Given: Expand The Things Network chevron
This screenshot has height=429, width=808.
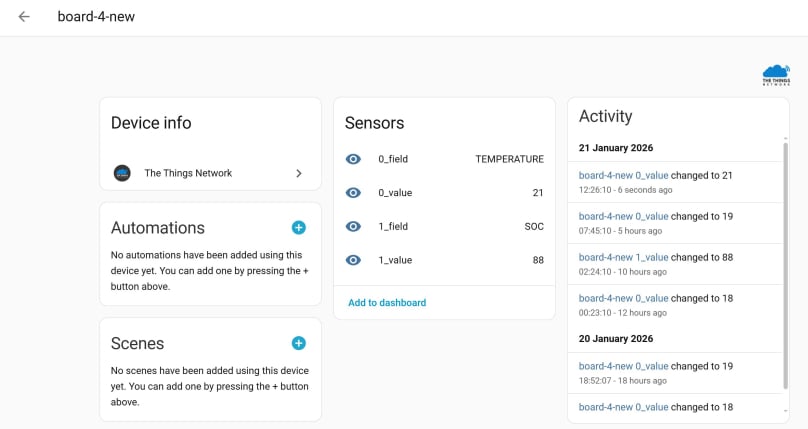Looking at the screenshot, I should coord(298,173).
